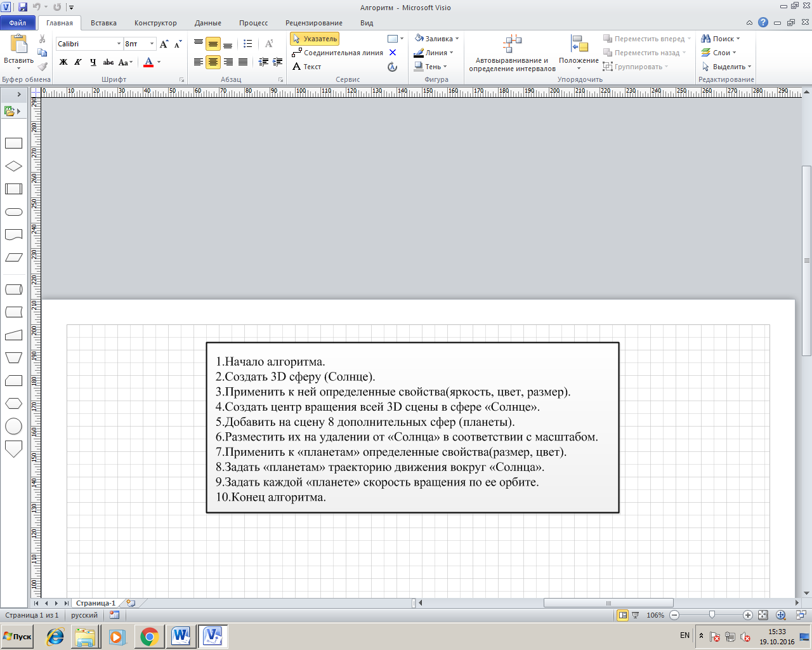812x650 pixels.
Task: Click decrease indent icon
Action: (x=263, y=62)
